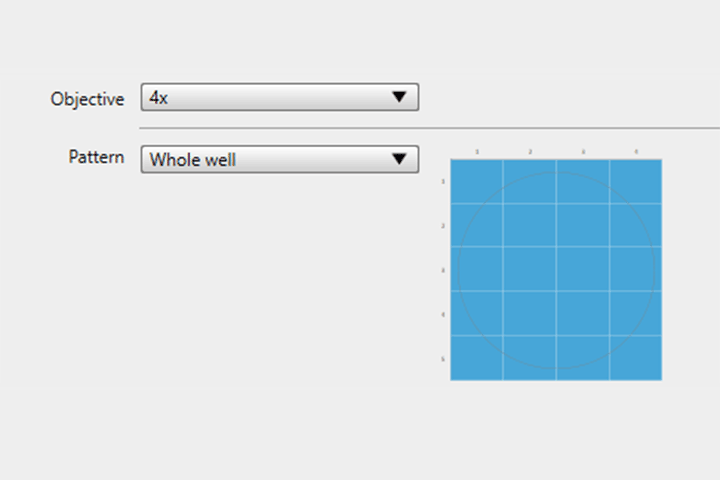Select grid tile at row 3, column 4
Screen dimensions: 720x480
(x=635, y=269)
